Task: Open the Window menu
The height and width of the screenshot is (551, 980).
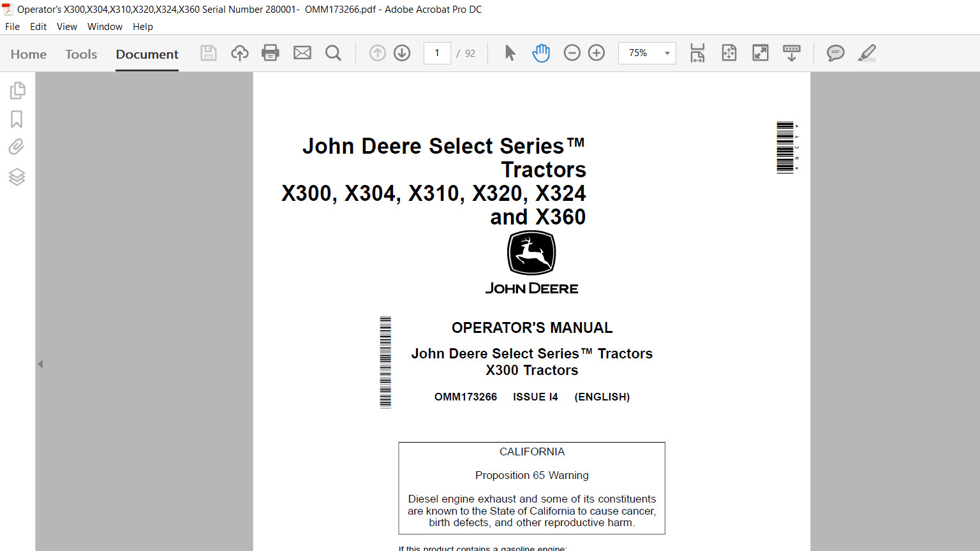Action: [x=105, y=27]
